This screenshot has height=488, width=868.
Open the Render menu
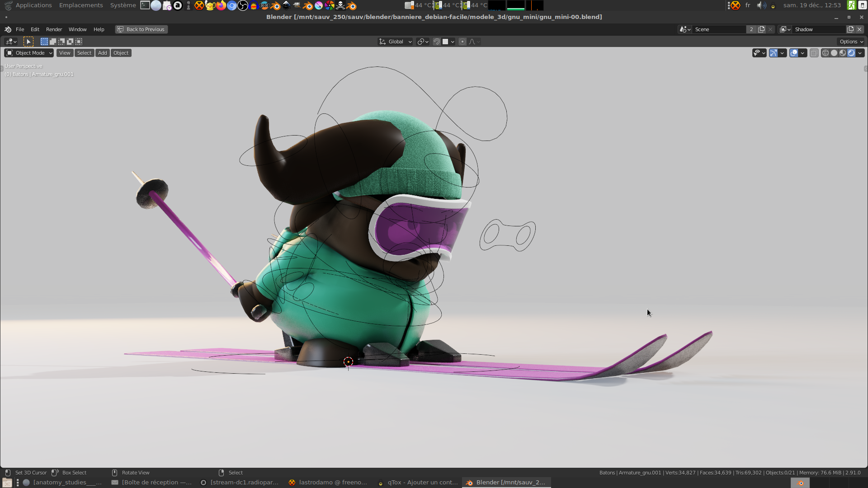coord(54,29)
